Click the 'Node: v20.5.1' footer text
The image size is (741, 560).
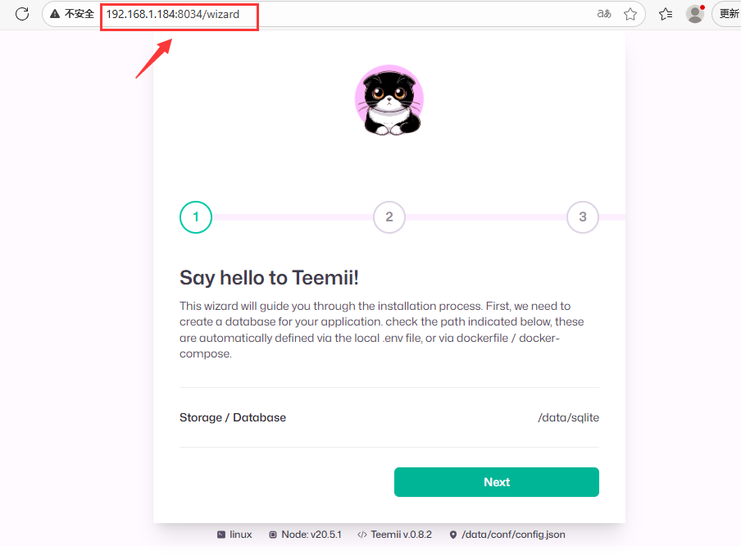(x=311, y=535)
